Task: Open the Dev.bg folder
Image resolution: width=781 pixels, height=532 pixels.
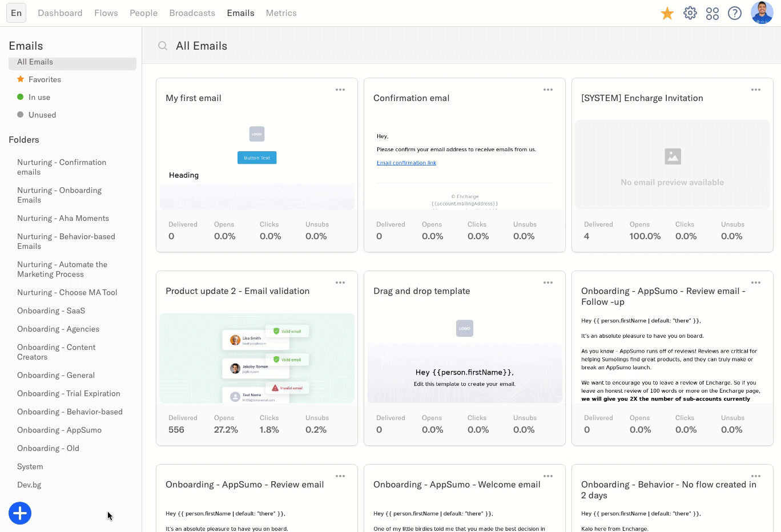Action: 29,485
